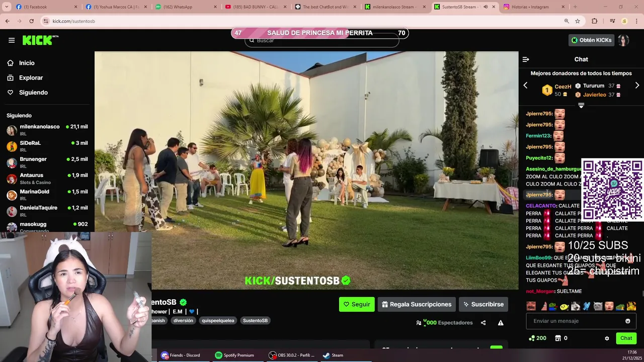
Task: Bookmark this page with the star icon
Action: (578, 21)
